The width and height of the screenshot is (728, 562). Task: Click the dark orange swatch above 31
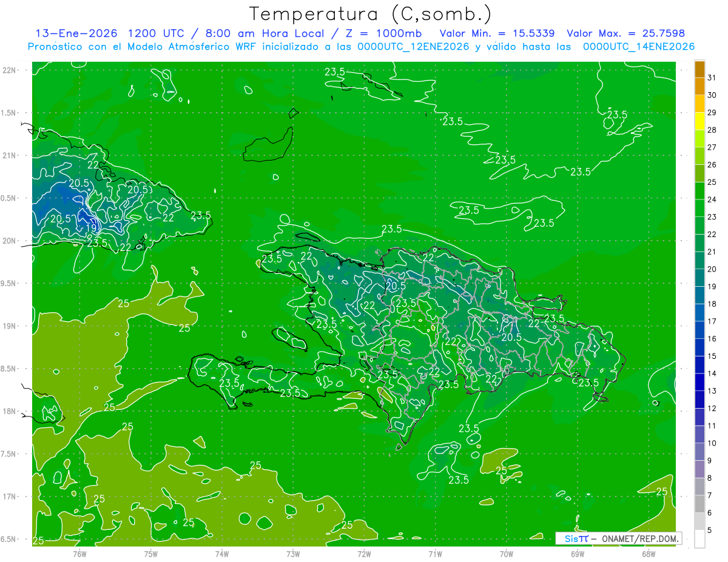pos(699,69)
